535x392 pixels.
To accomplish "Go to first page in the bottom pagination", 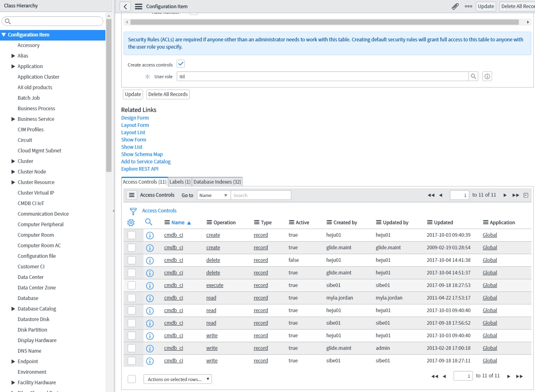I will (x=434, y=377).
